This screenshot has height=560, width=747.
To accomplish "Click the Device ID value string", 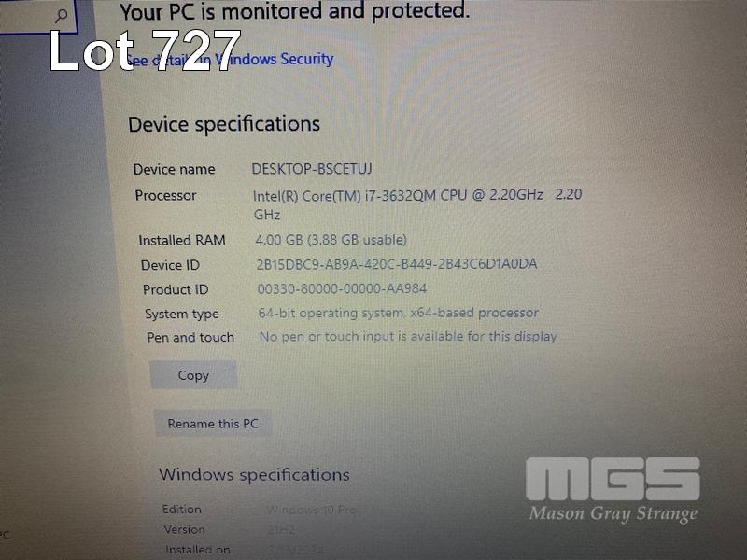I will coord(397,264).
